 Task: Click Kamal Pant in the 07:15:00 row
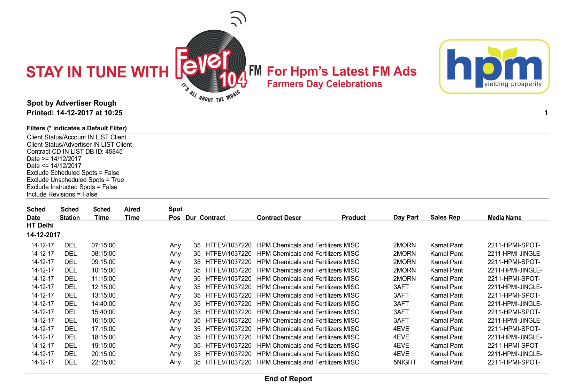[446, 245]
